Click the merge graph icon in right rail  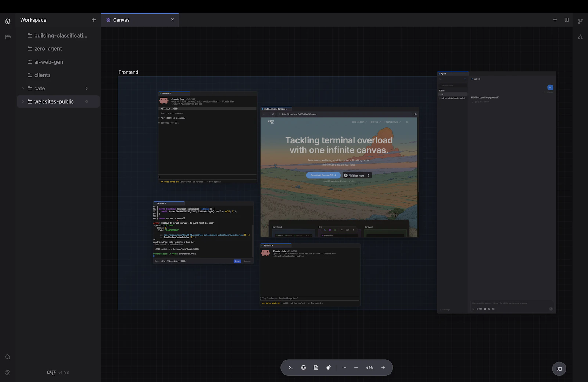click(x=580, y=37)
